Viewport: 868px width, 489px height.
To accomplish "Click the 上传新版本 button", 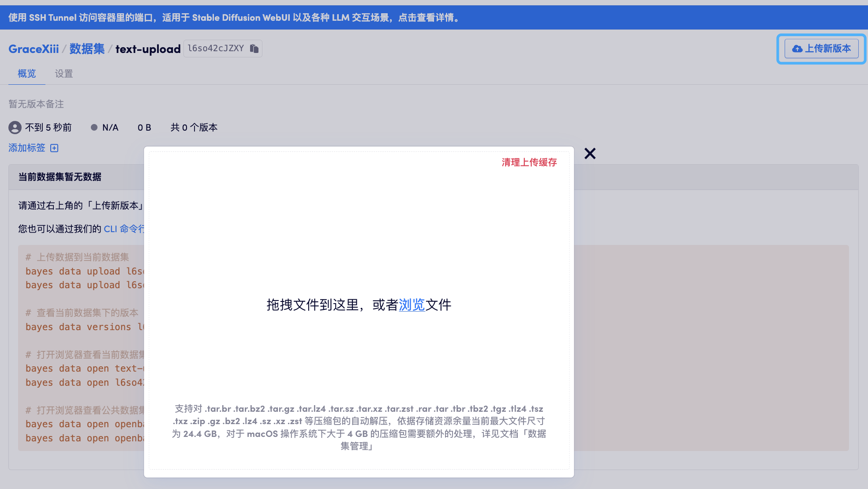I will [x=821, y=49].
